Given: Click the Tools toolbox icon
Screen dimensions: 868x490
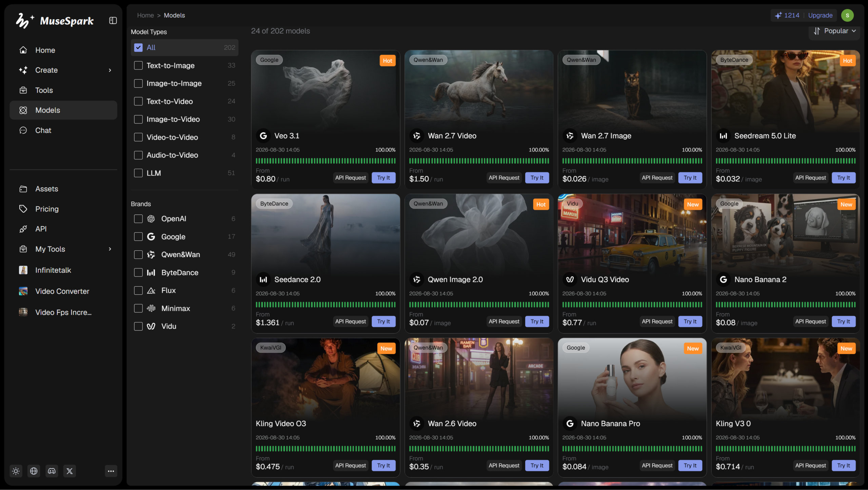Looking at the screenshot, I should (23, 90).
